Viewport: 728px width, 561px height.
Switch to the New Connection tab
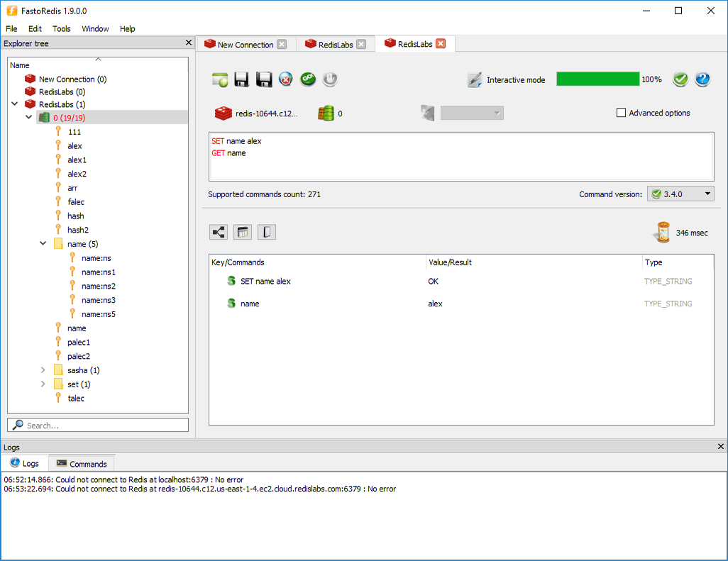coord(245,45)
